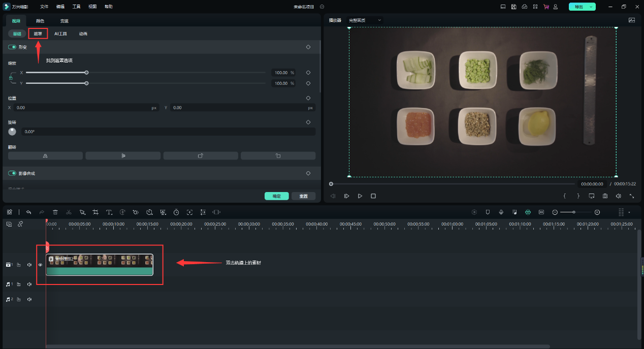Toggle the 影像合成 (Compositing) switch

pos(12,173)
